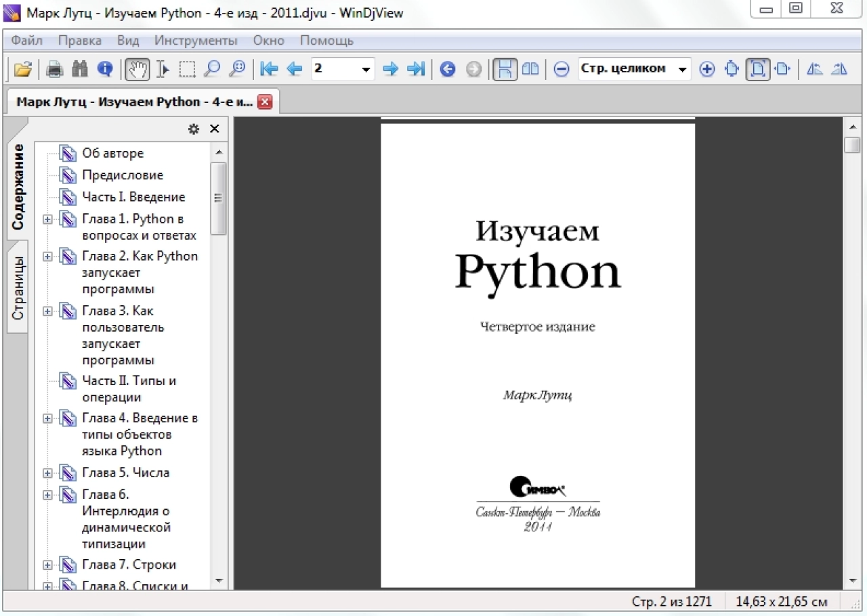The image size is (867, 616).
Task: Select 'Часть II. Типы и операции' bookmark
Action: click(129, 389)
